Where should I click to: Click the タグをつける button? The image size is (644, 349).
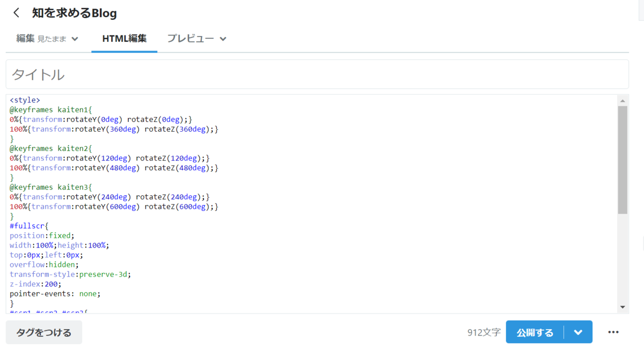point(43,332)
